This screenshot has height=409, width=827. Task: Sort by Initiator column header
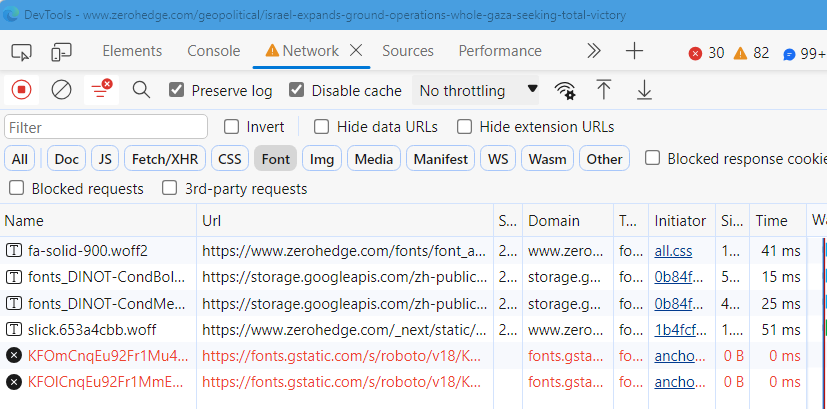click(682, 221)
